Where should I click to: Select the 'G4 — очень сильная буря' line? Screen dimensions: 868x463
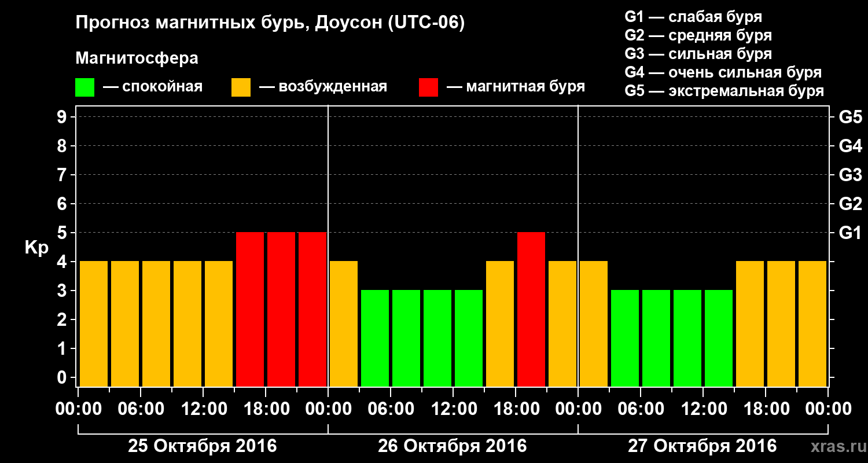click(723, 72)
